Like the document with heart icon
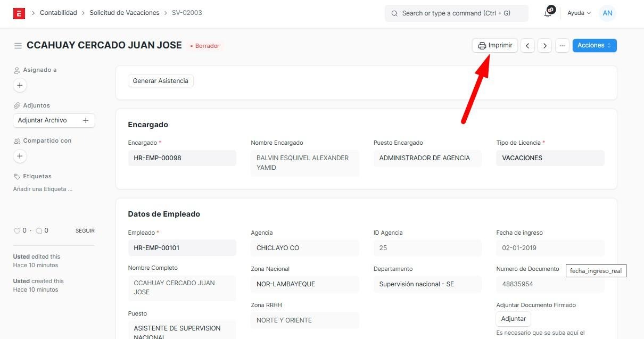 coord(17,231)
